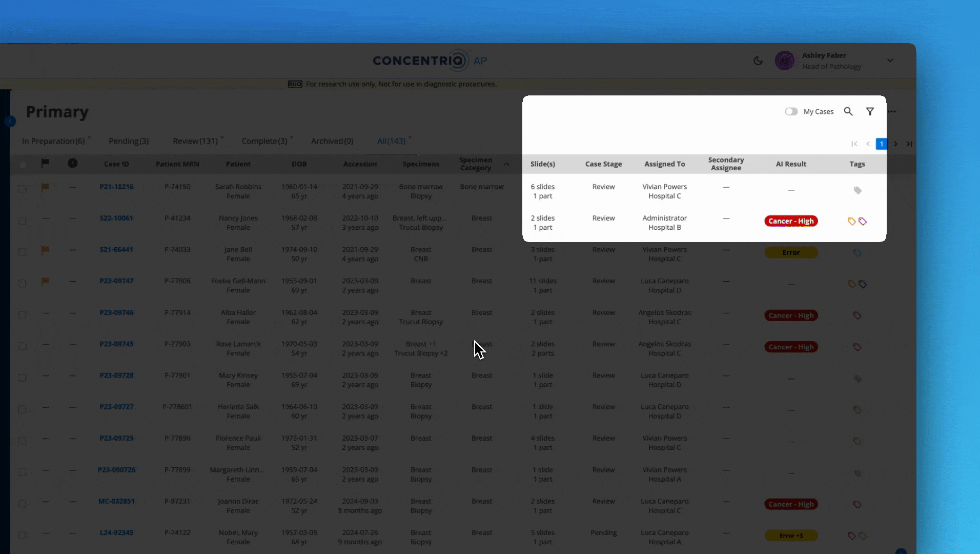The image size is (980, 554).
Task: Click tag icon on Jane Bell row
Action: pos(857,253)
